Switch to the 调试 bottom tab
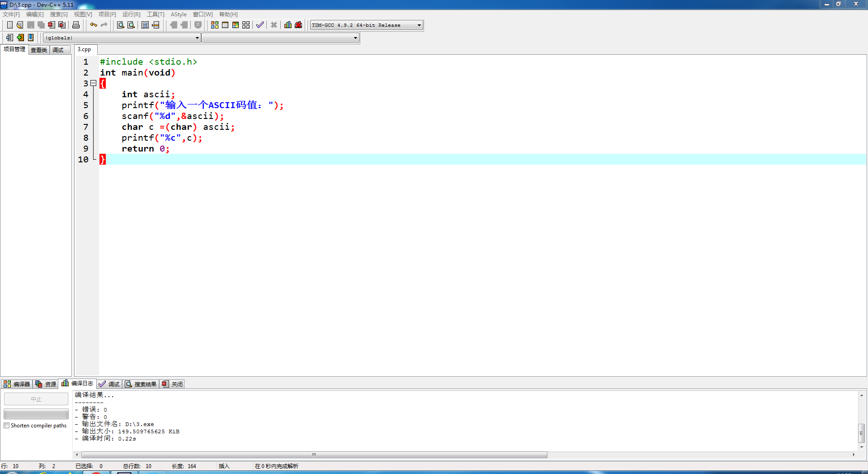Screen dimensions: 868x474 click(109, 384)
